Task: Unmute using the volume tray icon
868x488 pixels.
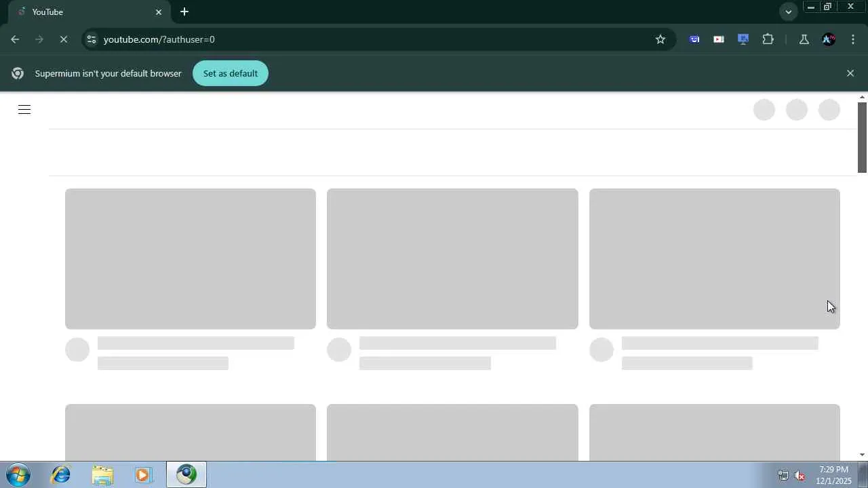Action: (800, 475)
